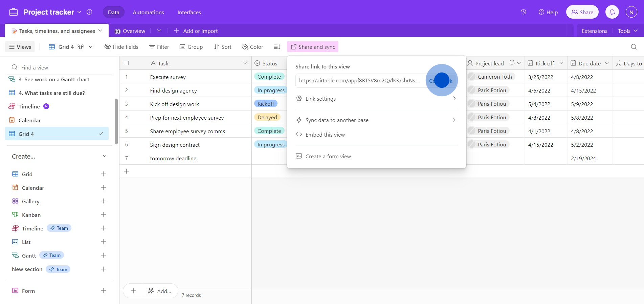Switch to the Automations tab
The width and height of the screenshot is (644, 304).
point(148,12)
